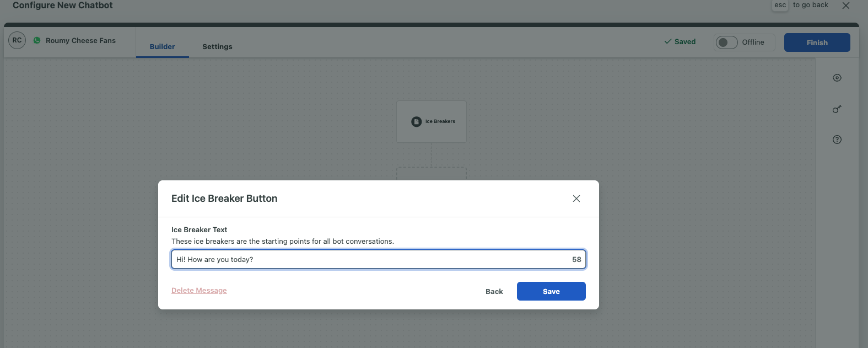Click the Saved status indicator
The width and height of the screenshot is (868, 348).
[680, 42]
